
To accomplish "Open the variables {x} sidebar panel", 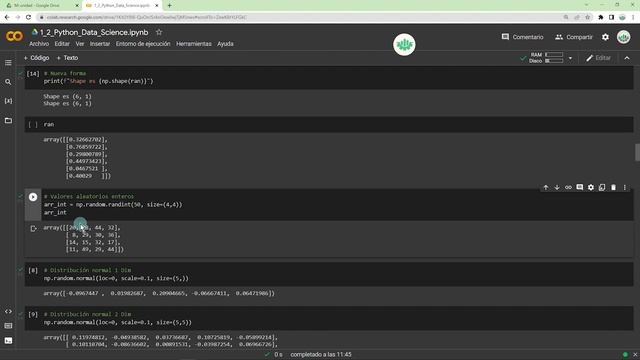I will 8,101.
